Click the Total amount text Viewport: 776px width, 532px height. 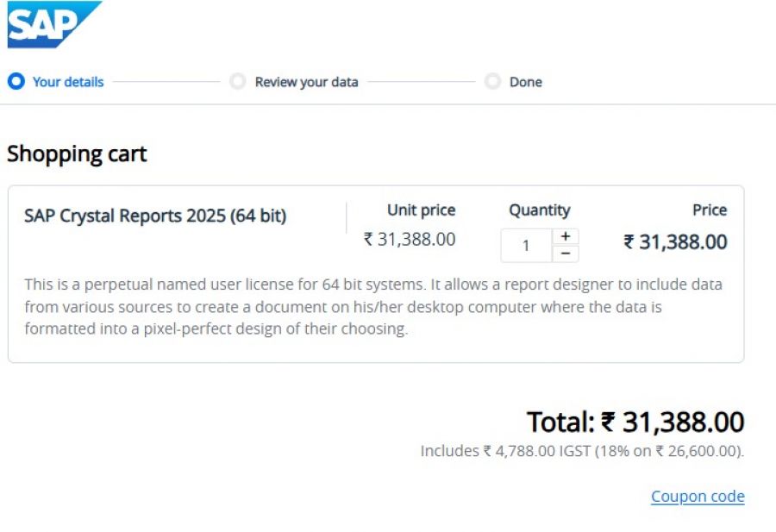coord(634,422)
